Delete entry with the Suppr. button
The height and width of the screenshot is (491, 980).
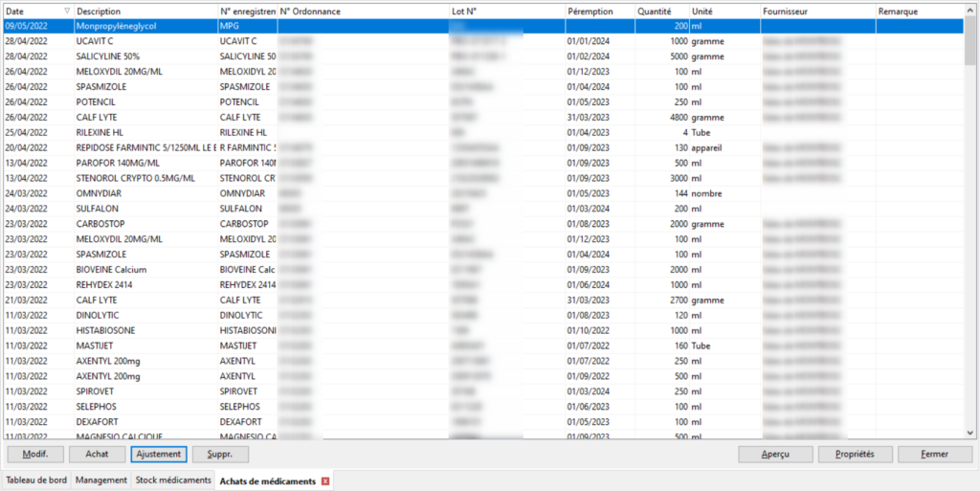(220, 454)
